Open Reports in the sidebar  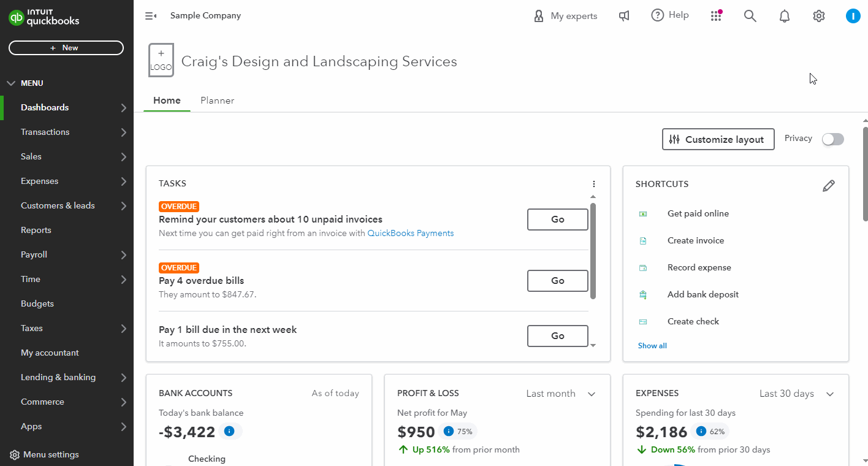pyautogui.click(x=67, y=230)
